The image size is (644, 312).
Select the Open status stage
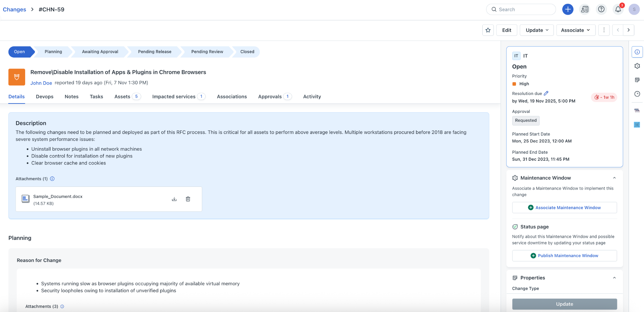point(20,52)
